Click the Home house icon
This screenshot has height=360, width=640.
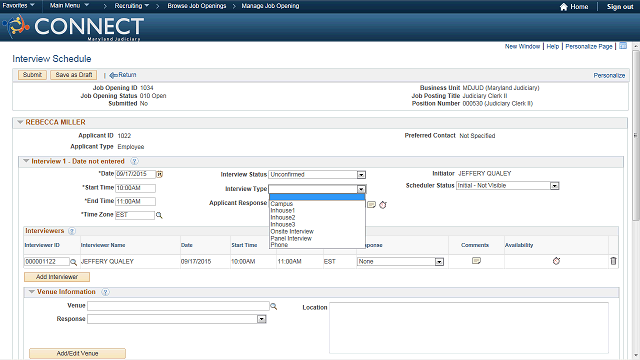[x=564, y=7]
